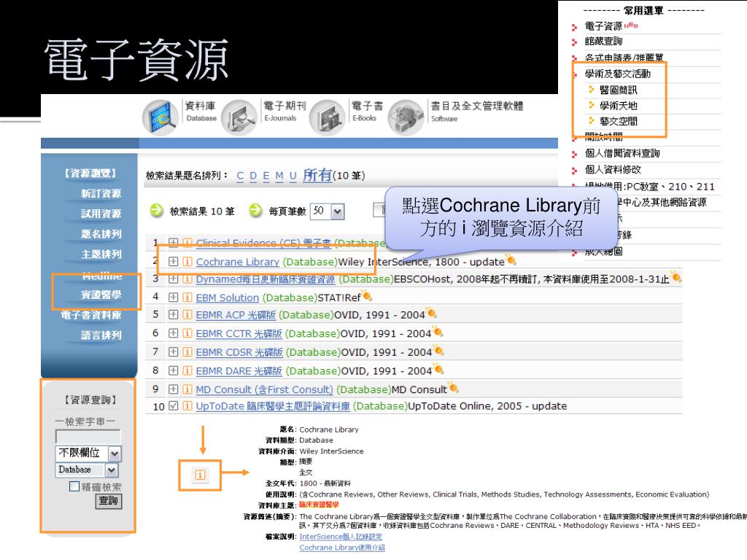Click the info icon before UpToDate
The height and width of the screenshot is (560, 747).
click(x=187, y=405)
